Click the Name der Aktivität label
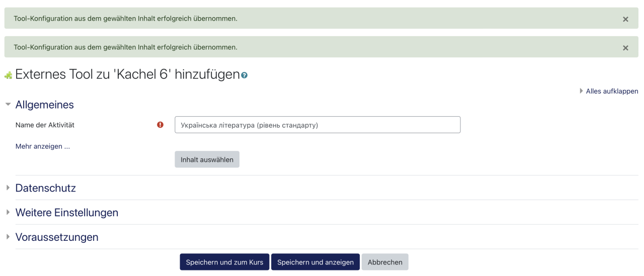 [x=45, y=125]
